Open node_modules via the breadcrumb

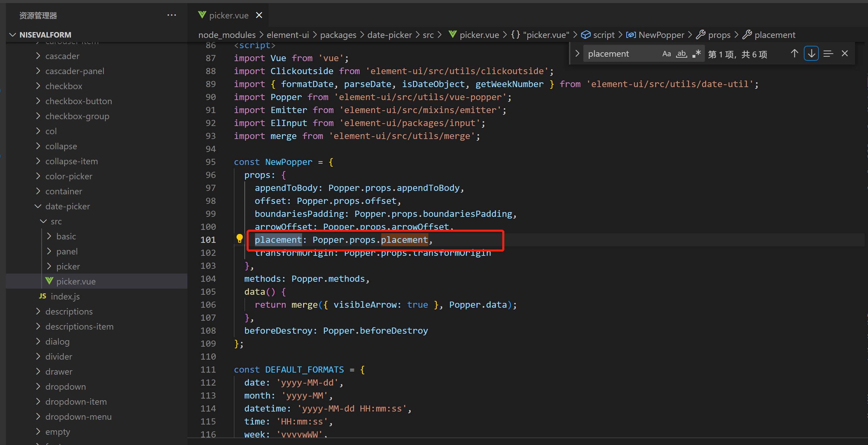(x=227, y=34)
